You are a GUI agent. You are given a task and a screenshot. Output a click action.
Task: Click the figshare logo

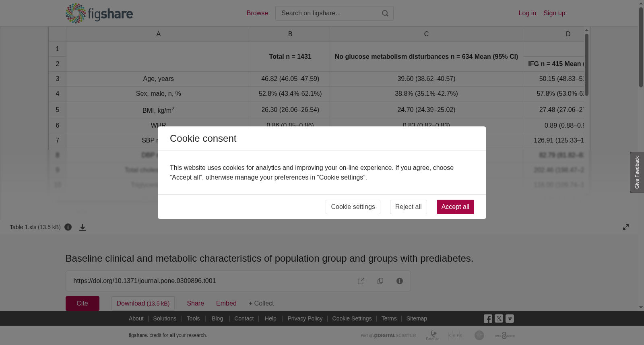click(x=99, y=13)
